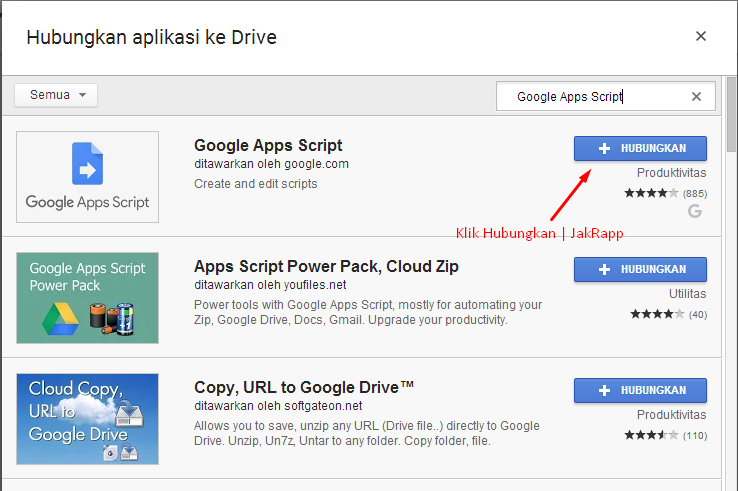Click the star rating with 110 reviews
The height and width of the screenshot is (491, 738).
tap(666, 435)
